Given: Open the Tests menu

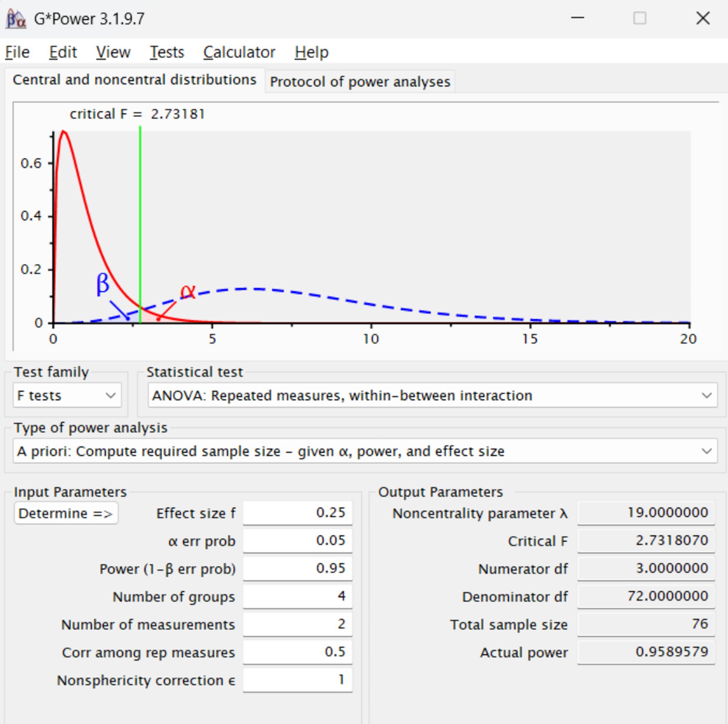Looking at the screenshot, I should tap(167, 53).
